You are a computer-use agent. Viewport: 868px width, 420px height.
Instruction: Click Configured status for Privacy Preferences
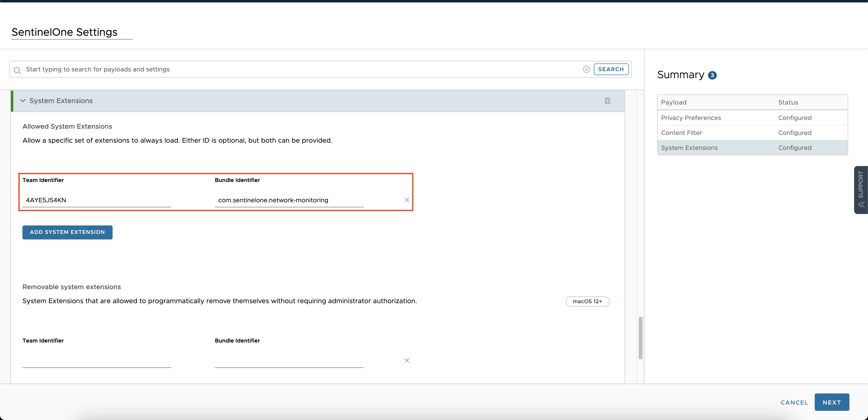[x=794, y=118]
